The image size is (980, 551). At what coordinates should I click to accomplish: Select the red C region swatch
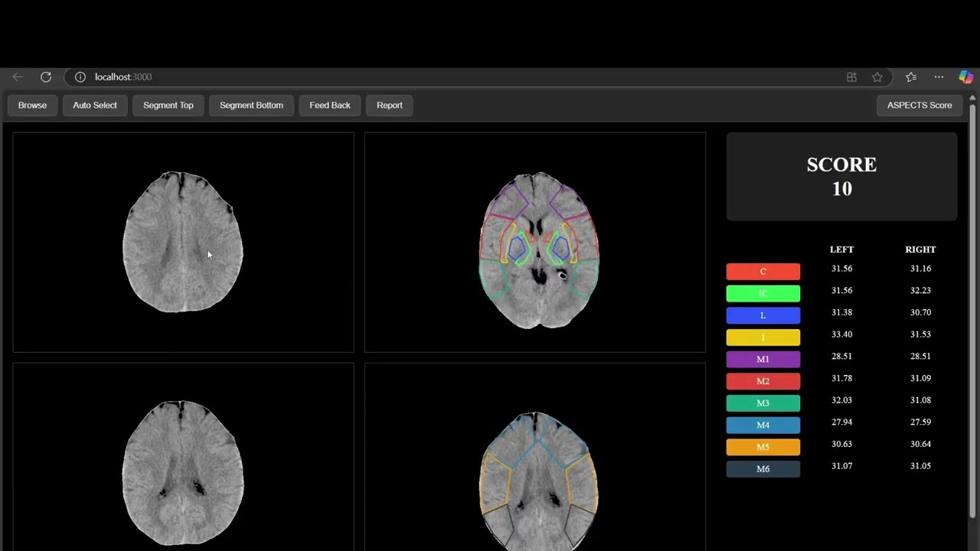(x=763, y=272)
